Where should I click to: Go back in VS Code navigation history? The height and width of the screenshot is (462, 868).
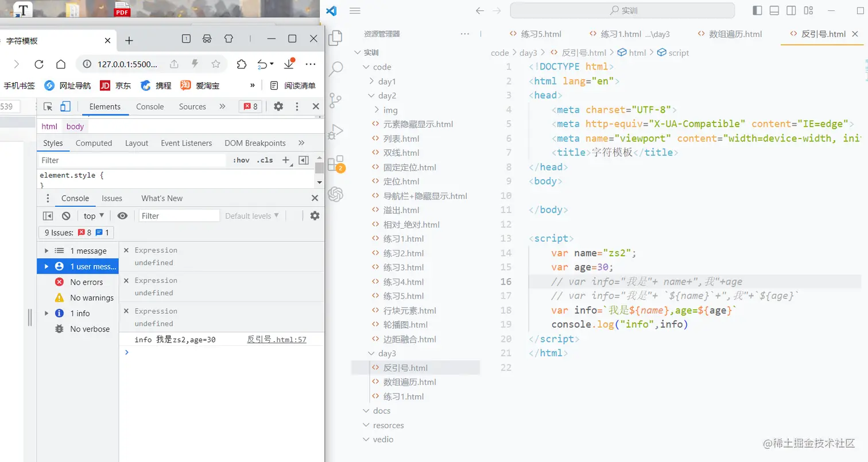coord(480,10)
